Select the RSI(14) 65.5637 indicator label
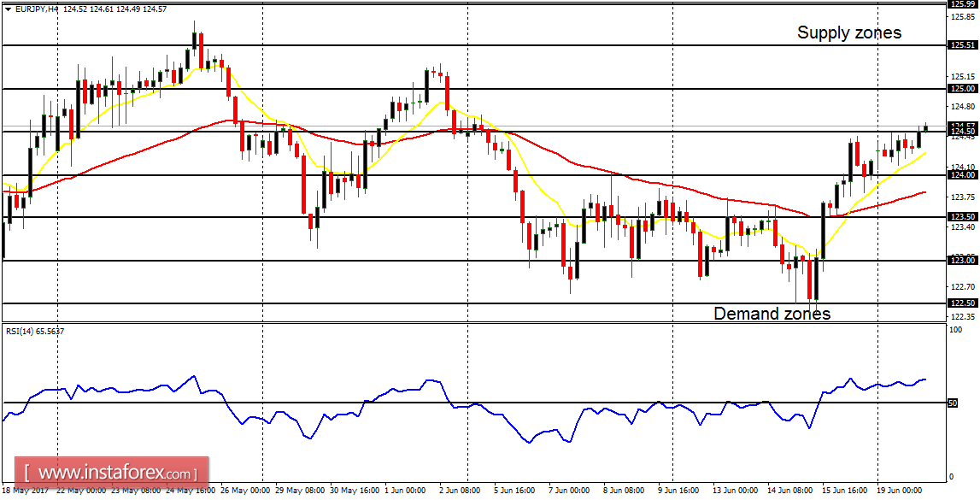Image resolution: width=980 pixels, height=500 pixels. click(x=33, y=331)
